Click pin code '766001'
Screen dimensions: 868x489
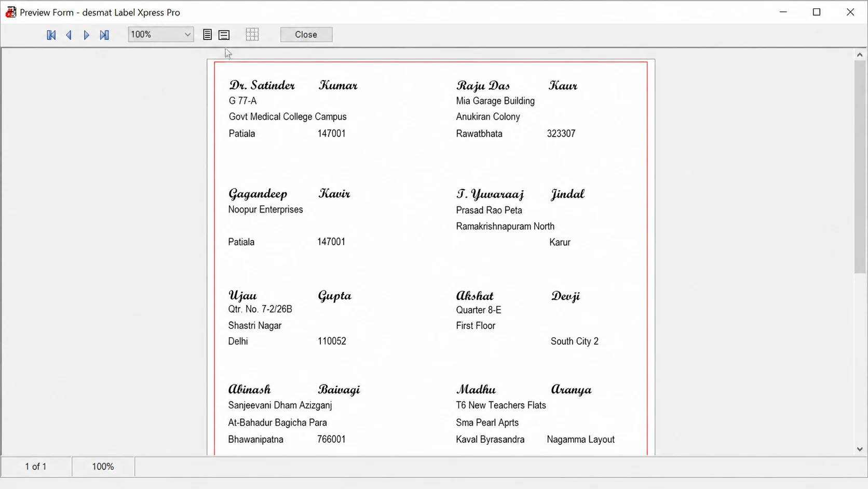tap(331, 440)
